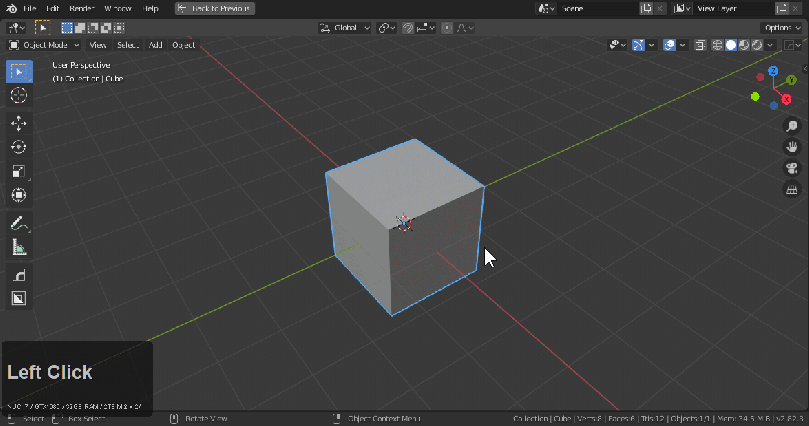Toggle X-ray display

(700, 45)
